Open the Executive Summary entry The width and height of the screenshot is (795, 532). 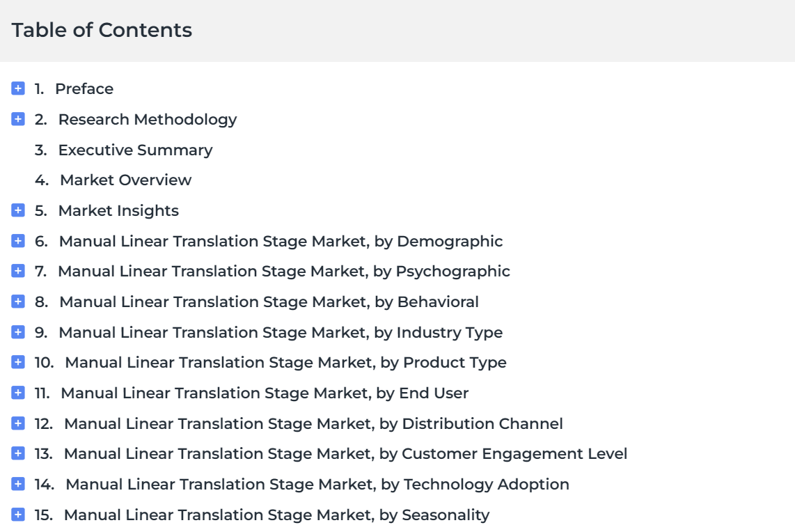click(x=135, y=150)
